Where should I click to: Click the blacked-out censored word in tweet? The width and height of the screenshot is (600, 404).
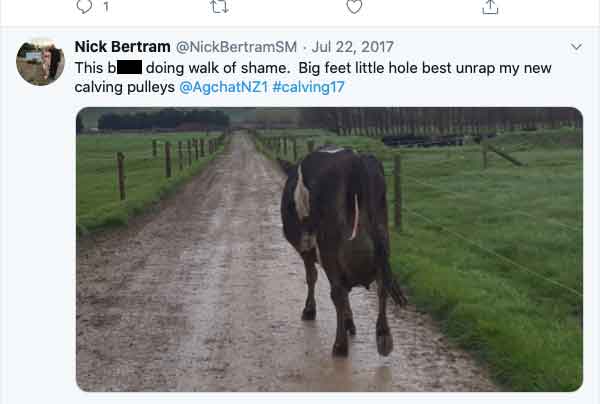point(130,68)
